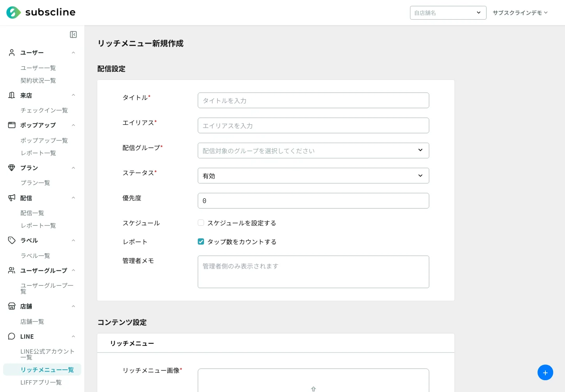
Task: Open the 自店舗名 store dropdown
Action: click(448, 13)
